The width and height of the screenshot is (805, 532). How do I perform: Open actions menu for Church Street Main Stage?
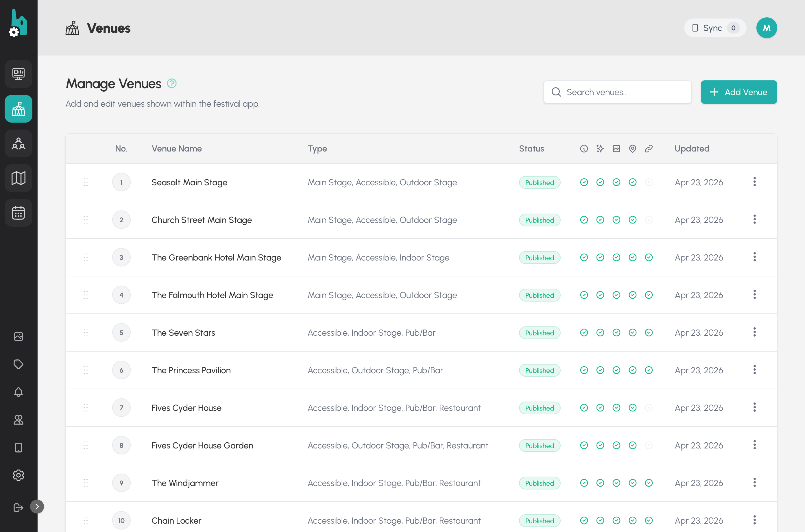(x=754, y=219)
